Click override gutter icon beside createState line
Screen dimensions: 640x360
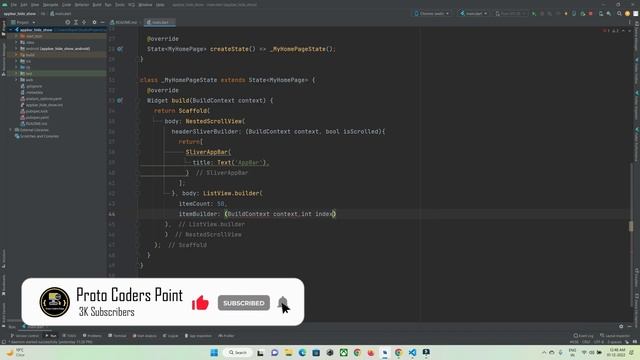[120, 49]
